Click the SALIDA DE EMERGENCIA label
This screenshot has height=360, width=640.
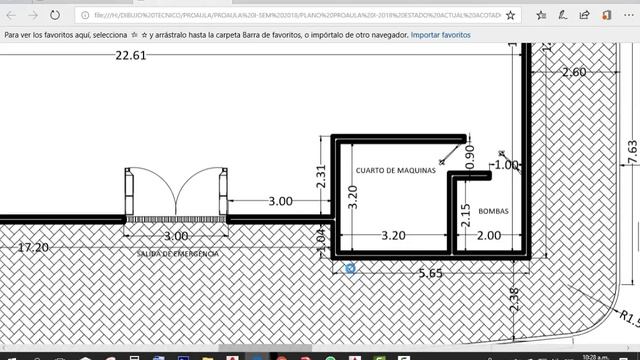tap(178, 254)
